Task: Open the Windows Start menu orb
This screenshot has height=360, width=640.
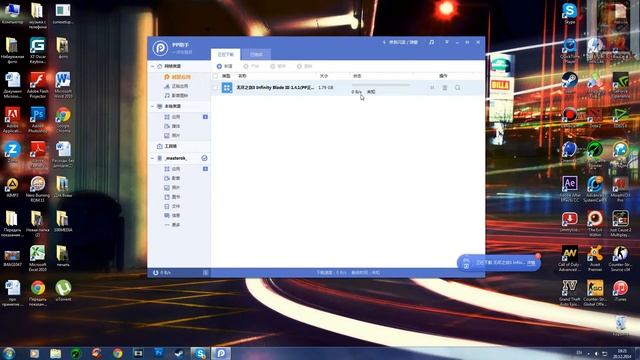Action: pos(9,353)
